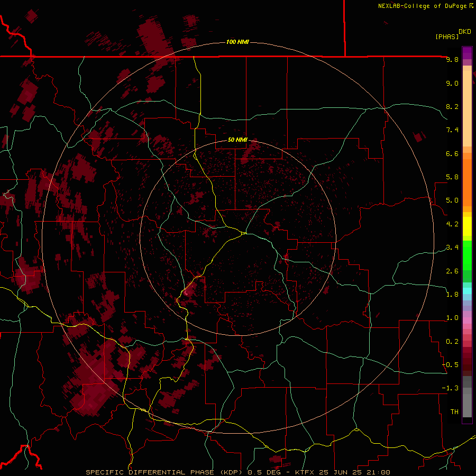Click the -1.3 scale value
The width and height of the screenshot is (476, 476).
click(x=451, y=388)
